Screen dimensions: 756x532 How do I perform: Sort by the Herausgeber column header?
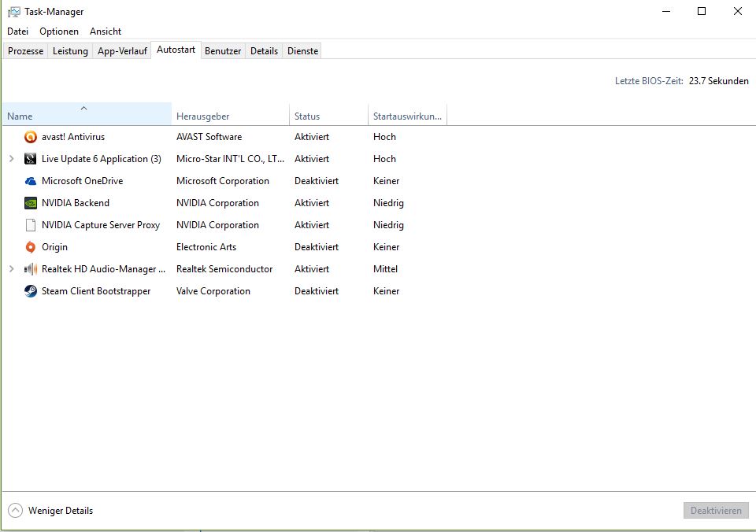(231, 114)
